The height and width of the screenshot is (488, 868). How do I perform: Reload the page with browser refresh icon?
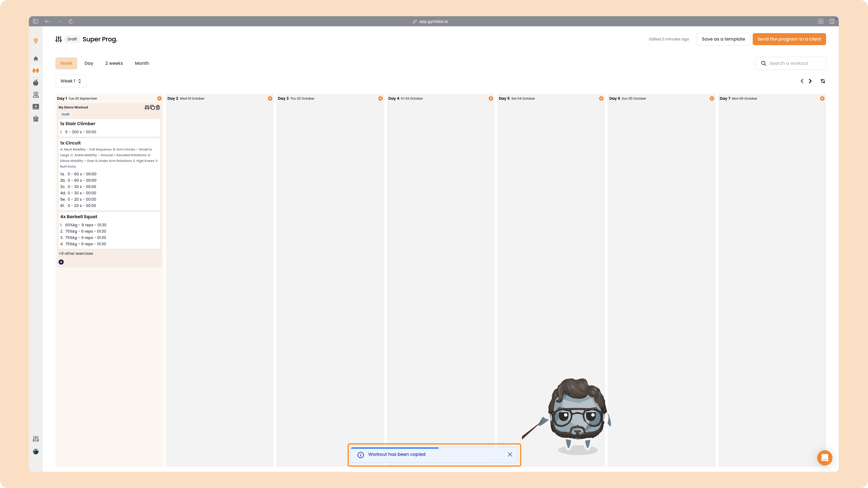[71, 21]
